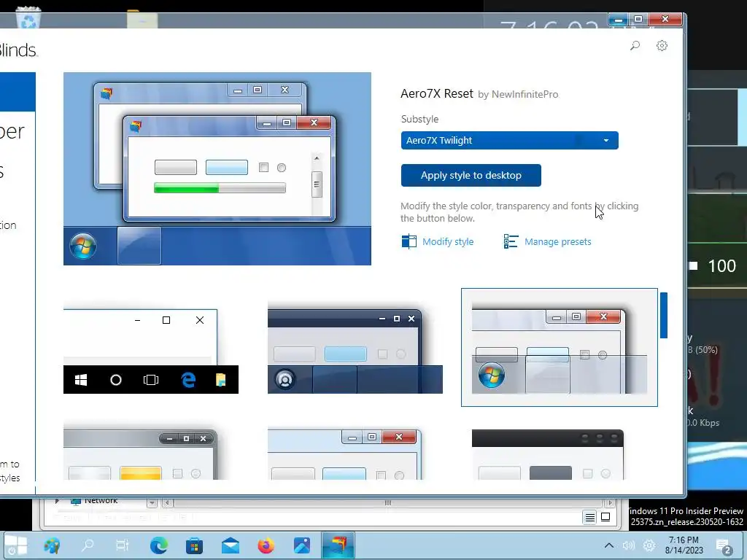Click the Explorer horizontal scrollbar thumb
Viewport: 747px width, 560px height.
[388, 503]
